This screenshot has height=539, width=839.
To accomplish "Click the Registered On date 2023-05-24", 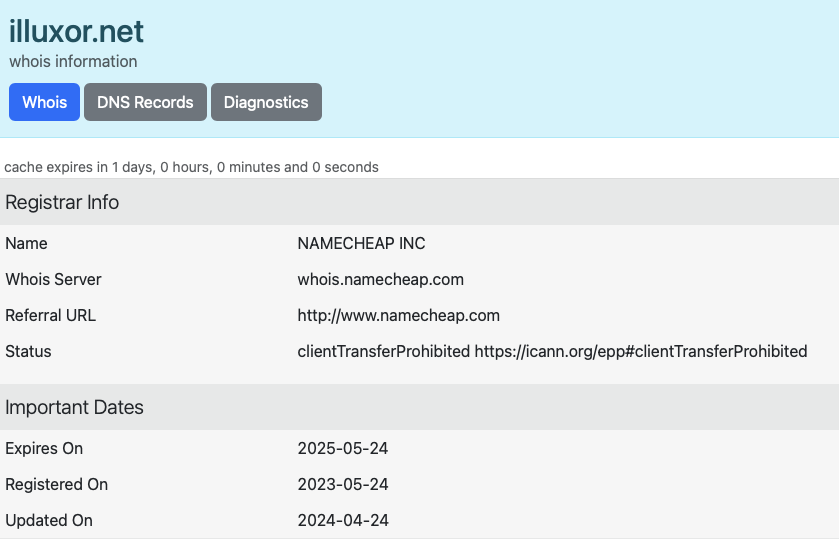I will coord(342,484).
